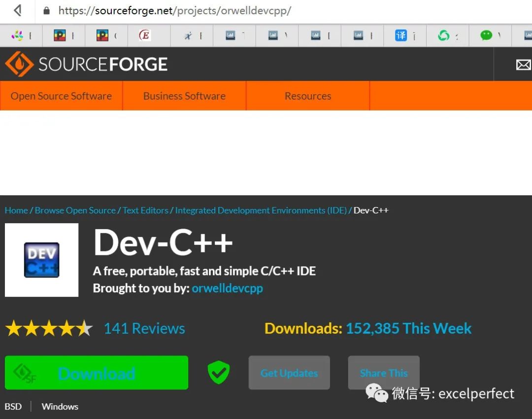Open the envelope mail icon in header

(523, 65)
